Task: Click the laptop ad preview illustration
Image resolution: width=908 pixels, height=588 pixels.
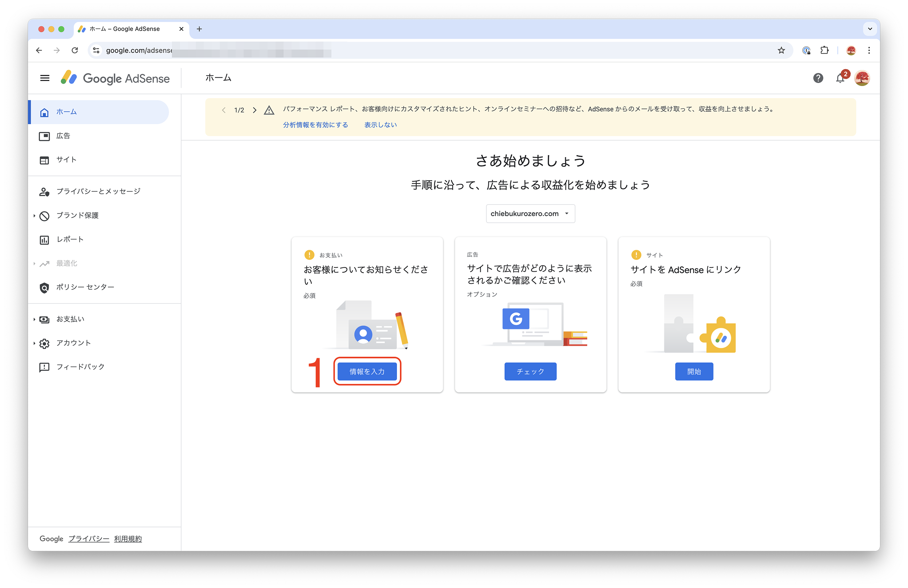Action: (x=535, y=324)
